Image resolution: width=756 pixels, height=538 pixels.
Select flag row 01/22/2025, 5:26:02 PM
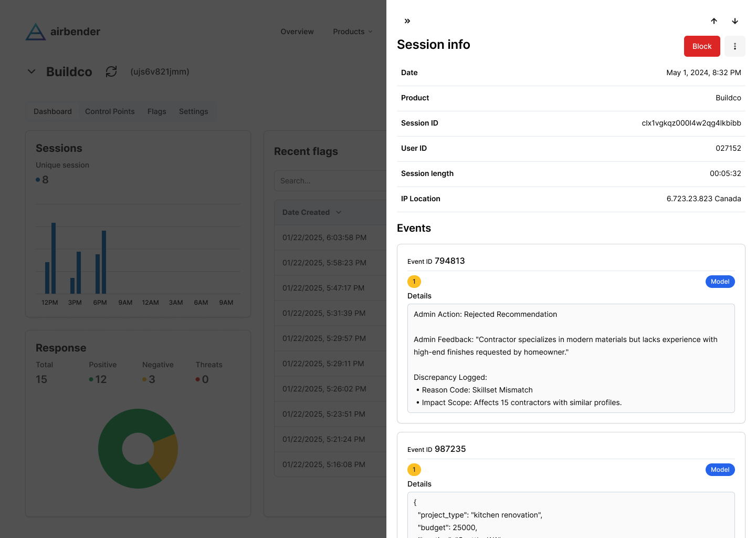pos(330,389)
